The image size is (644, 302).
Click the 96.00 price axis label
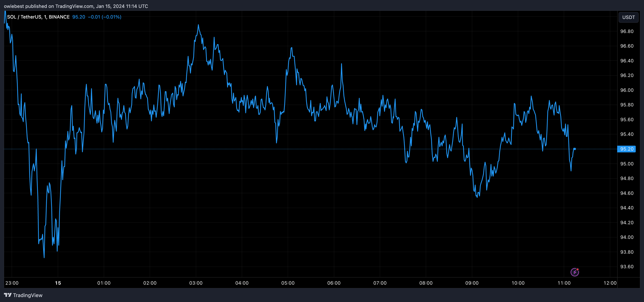click(x=627, y=90)
